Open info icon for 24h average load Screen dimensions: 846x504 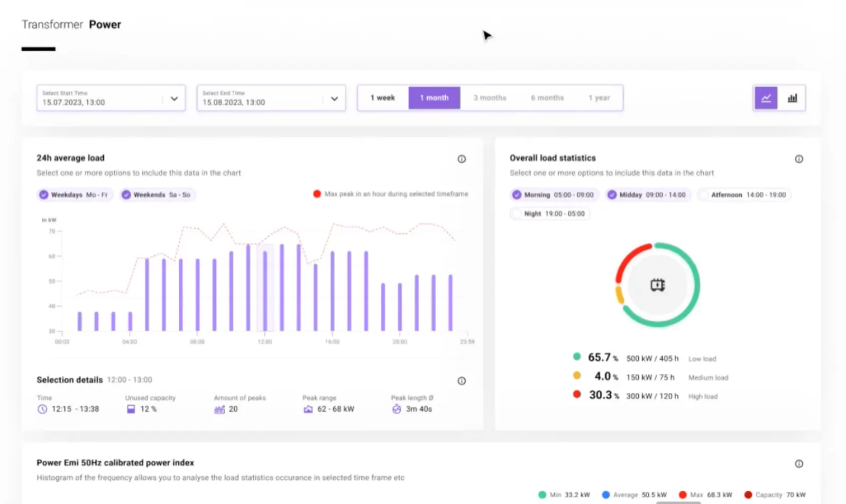462,159
